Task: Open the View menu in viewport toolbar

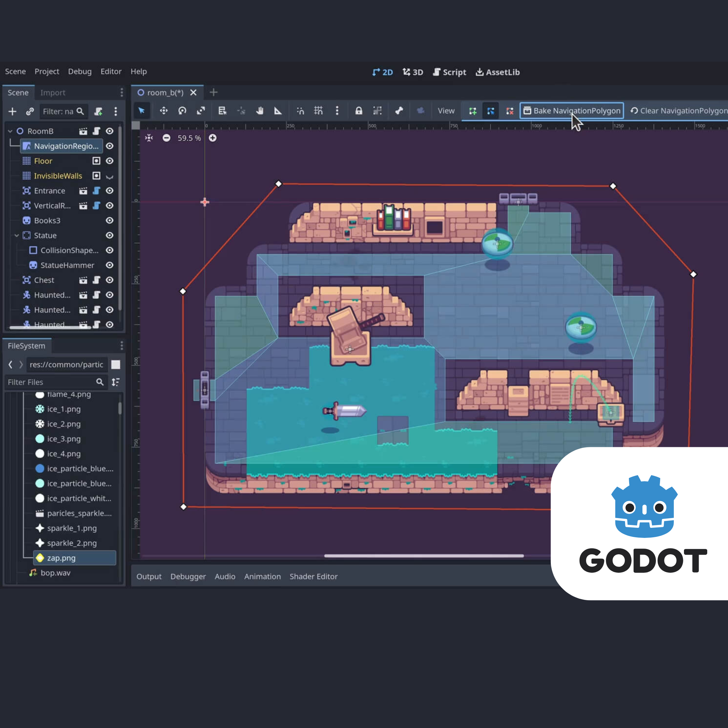Action: point(446,111)
